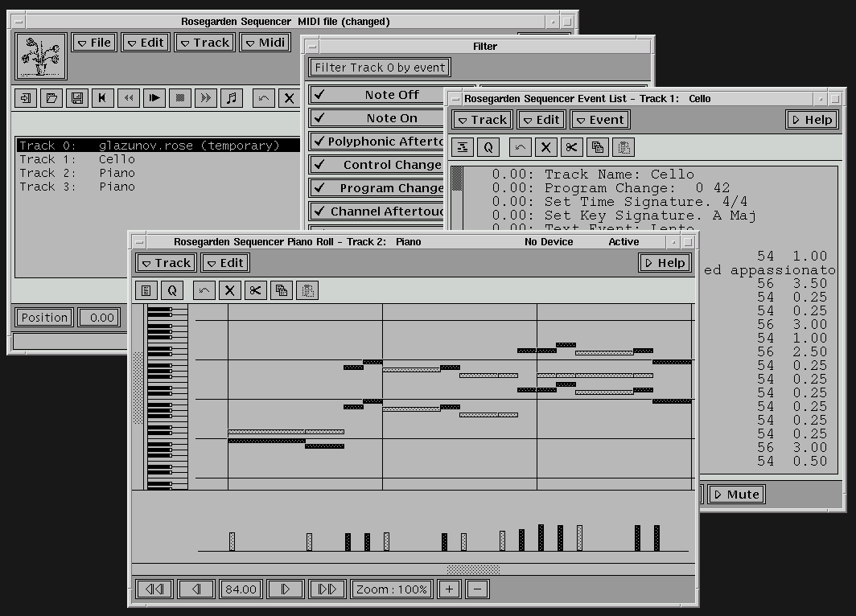Screen dimensions: 856x616
Task: Open Event menu in Event List window
Action: coord(600,120)
